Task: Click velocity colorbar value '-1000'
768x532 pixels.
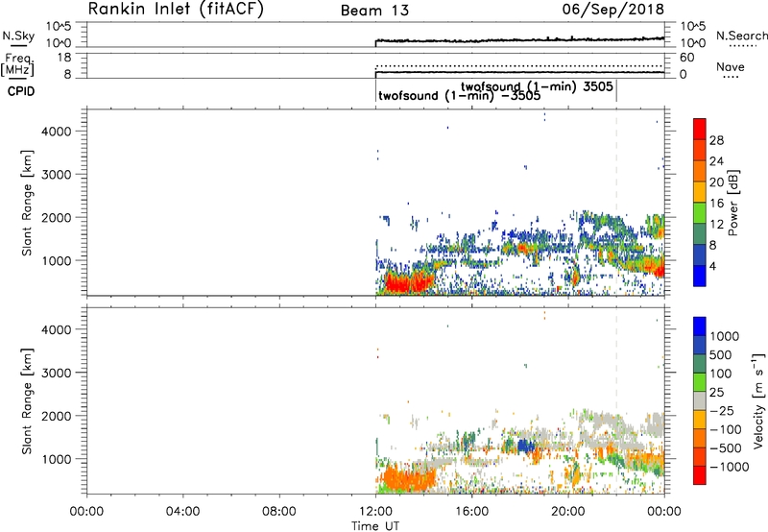Action: pos(729,467)
